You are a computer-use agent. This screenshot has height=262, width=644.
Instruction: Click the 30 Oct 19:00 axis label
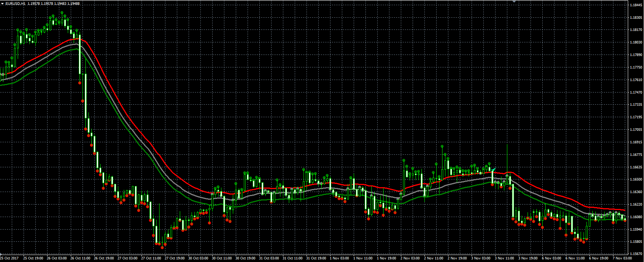coord(245,258)
